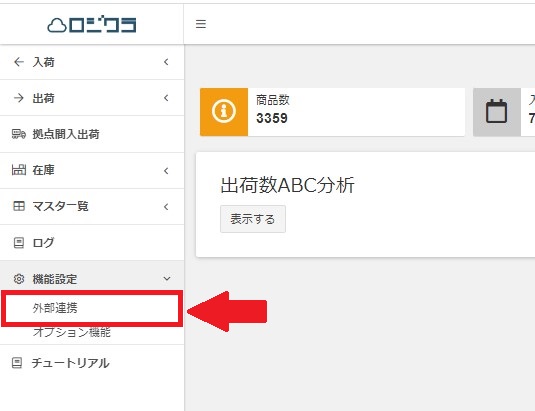Expand the 入荷 menu chevron
Viewport: 535px width, 411px height.
pyautogui.click(x=166, y=62)
